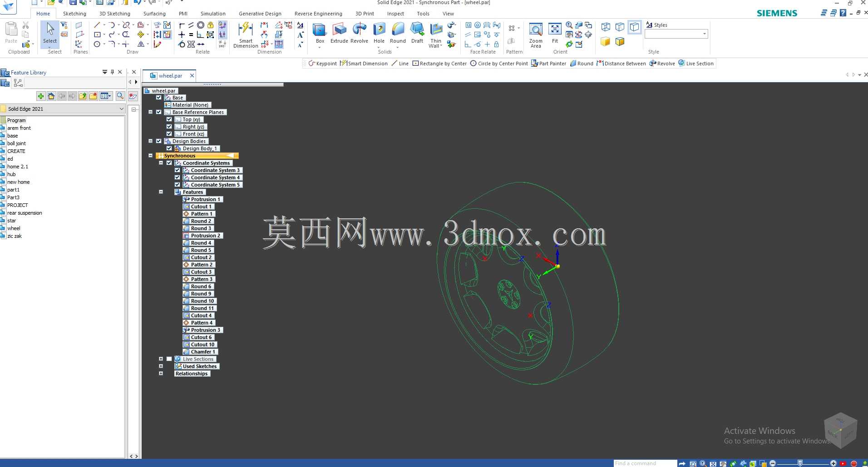The width and height of the screenshot is (868, 467).
Task: Open the Sketching ribbon tab
Action: point(74,14)
